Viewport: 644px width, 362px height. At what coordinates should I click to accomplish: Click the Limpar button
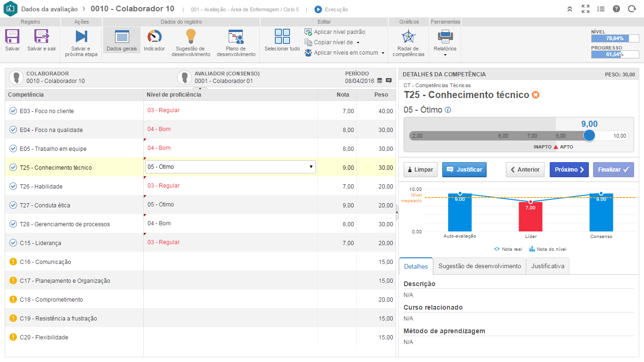[x=421, y=170]
